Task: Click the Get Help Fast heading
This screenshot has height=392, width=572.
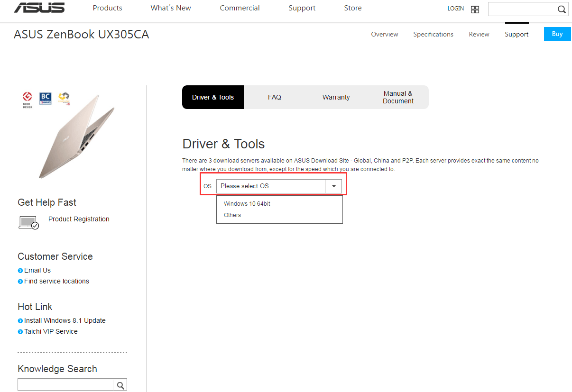Action: (47, 202)
